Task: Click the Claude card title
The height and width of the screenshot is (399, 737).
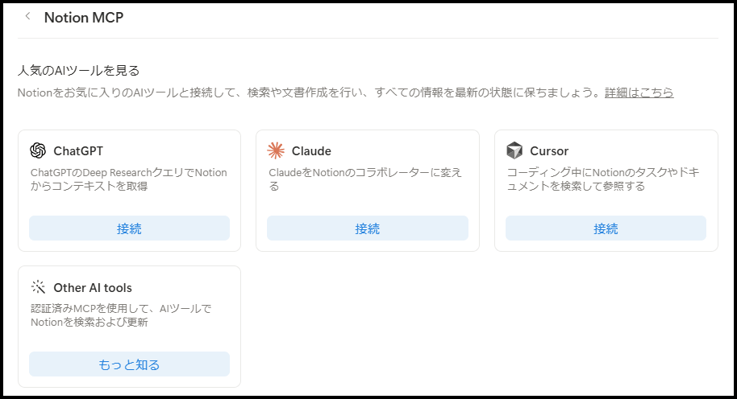Action: [x=311, y=151]
